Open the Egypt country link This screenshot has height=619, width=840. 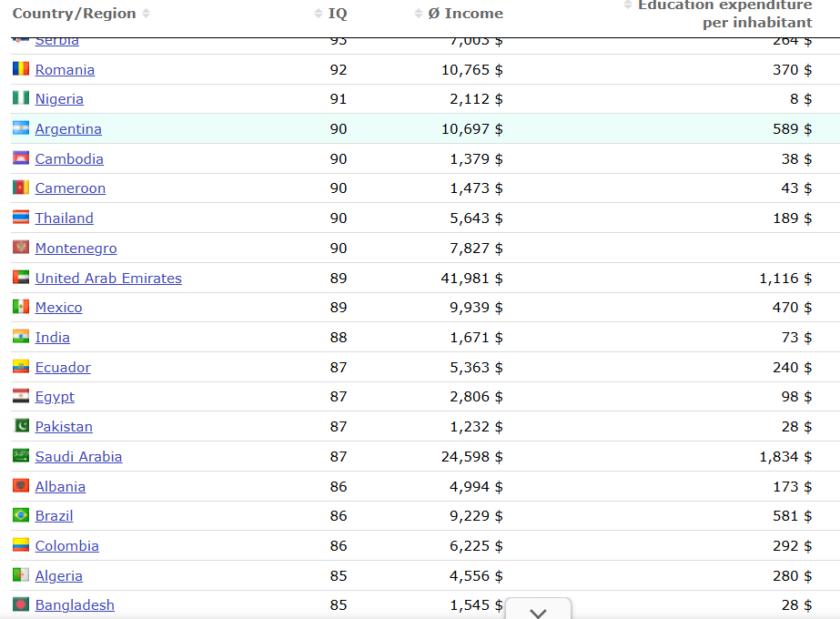click(55, 397)
